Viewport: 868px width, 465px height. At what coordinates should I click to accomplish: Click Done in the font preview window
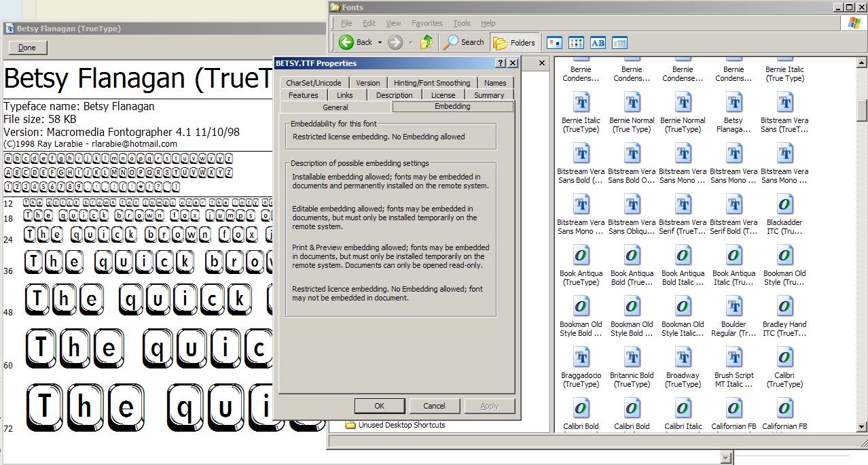click(x=27, y=48)
